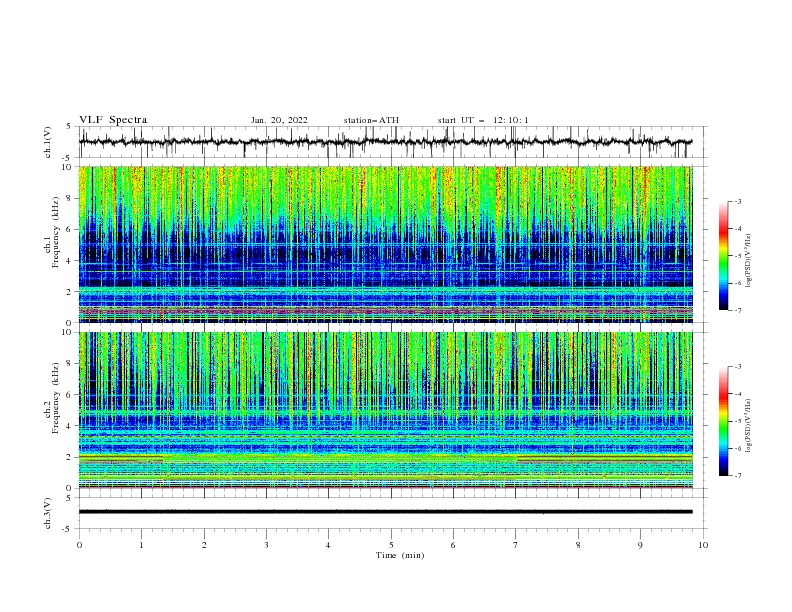This screenshot has width=792, height=612.
Task: Select the "start UT = 12:10:1" text
Action: click(483, 120)
